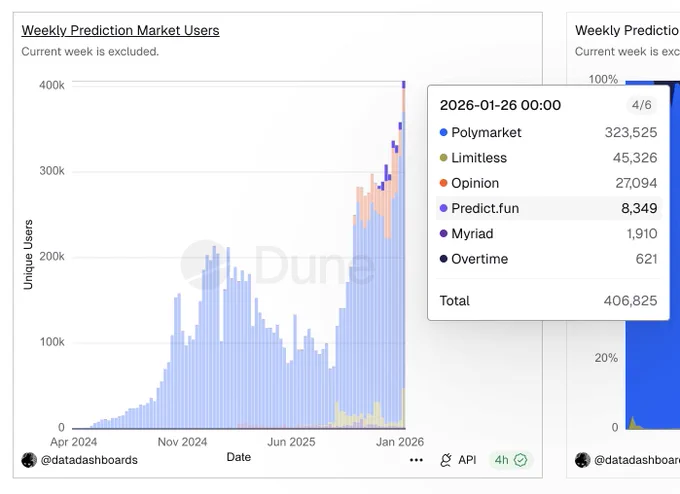Click the Total label in tooltip
The image size is (680, 494).
click(454, 301)
